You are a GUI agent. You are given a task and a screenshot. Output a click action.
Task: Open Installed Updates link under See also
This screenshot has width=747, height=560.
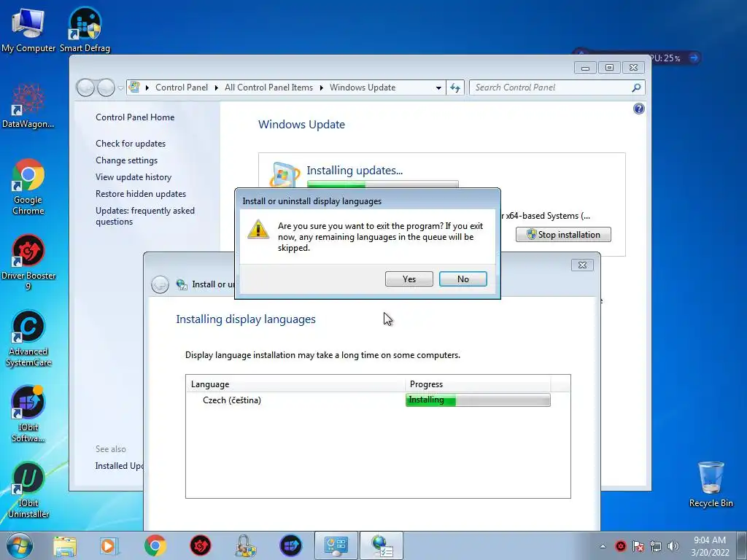point(119,466)
